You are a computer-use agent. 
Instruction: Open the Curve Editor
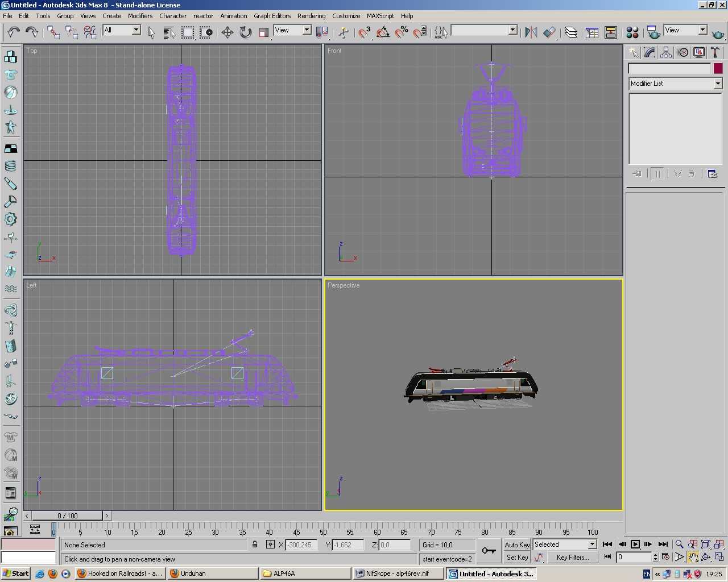click(592, 32)
